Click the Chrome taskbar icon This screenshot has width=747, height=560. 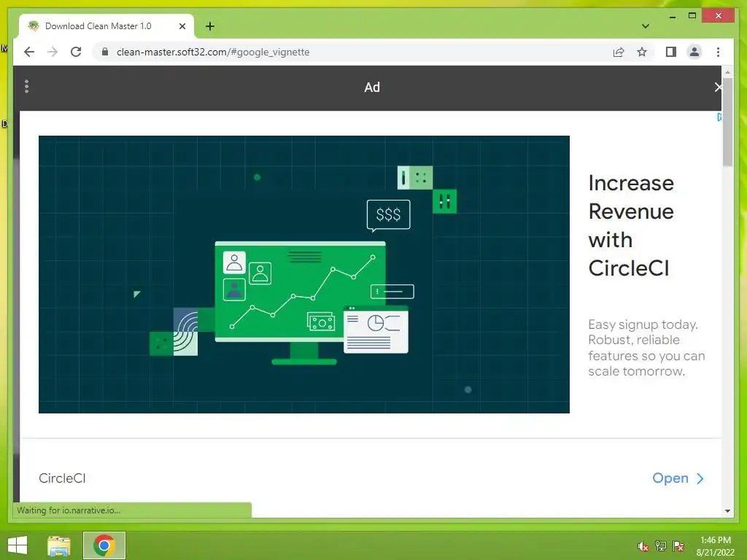click(104, 545)
